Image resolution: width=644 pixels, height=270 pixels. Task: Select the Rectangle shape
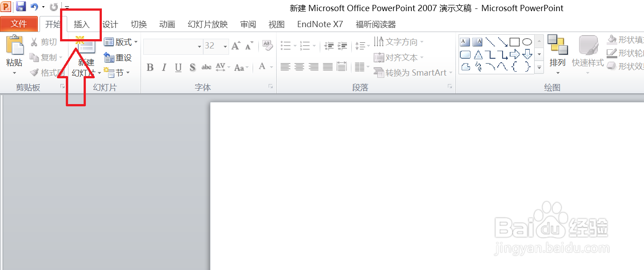[x=515, y=42]
